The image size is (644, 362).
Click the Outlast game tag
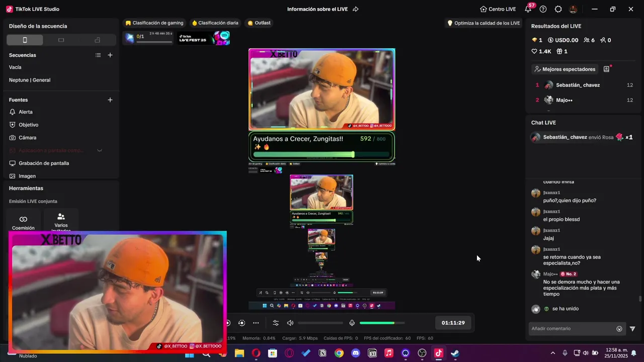point(259,23)
